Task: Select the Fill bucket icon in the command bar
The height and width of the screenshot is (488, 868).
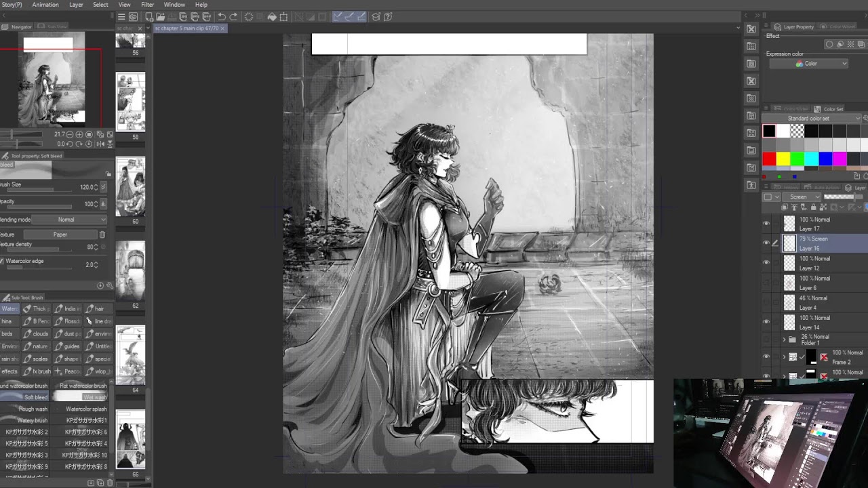Action: (x=272, y=17)
